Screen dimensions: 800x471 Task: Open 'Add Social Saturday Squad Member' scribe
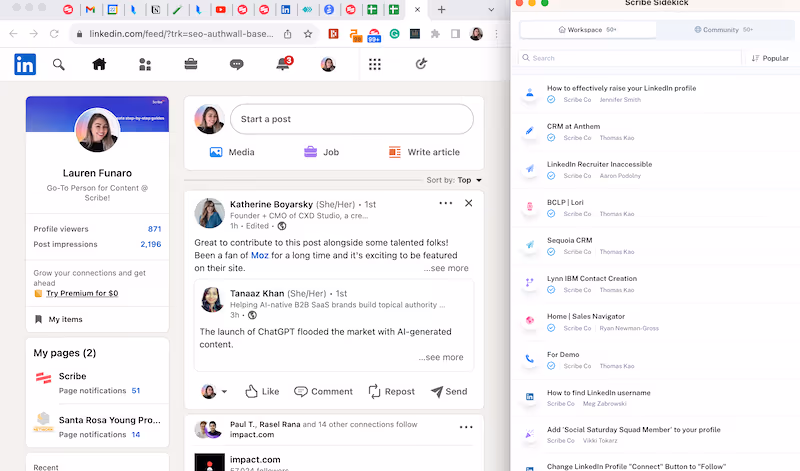(x=634, y=430)
